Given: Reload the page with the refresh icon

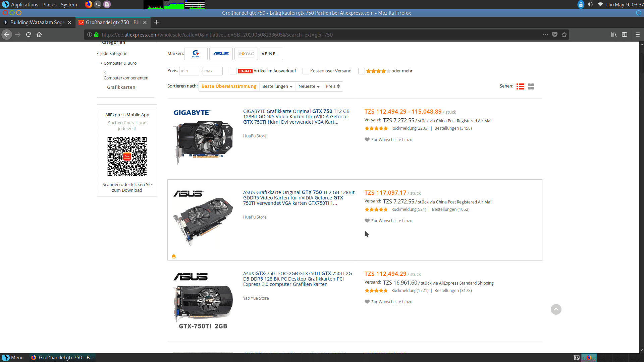Looking at the screenshot, I should pyautogui.click(x=29, y=35).
